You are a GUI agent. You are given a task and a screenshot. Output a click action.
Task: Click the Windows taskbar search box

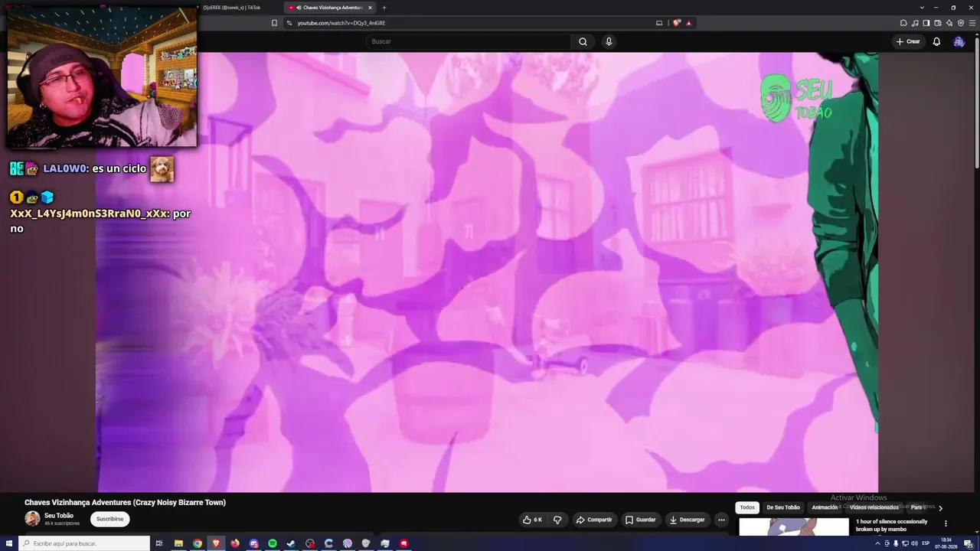click(84, 543)
